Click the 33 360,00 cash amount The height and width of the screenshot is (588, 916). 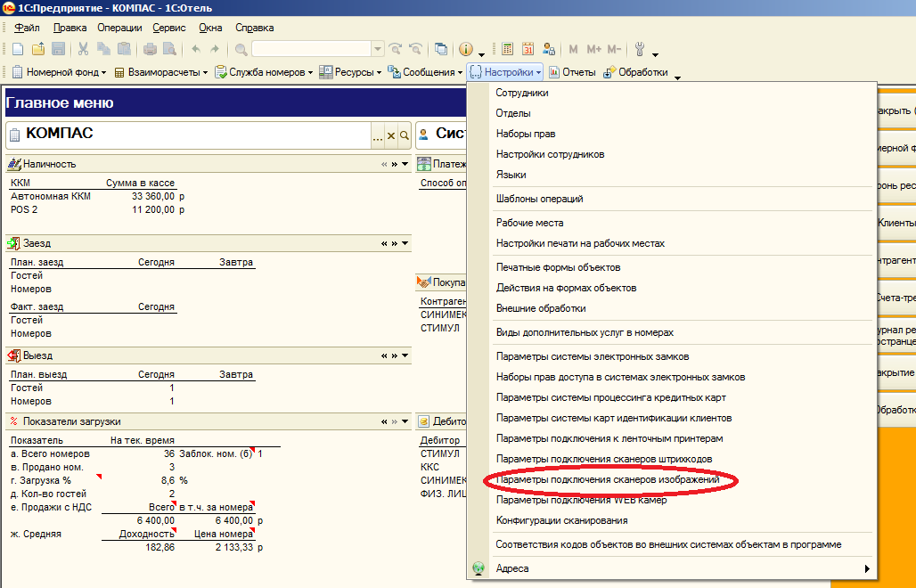tap(153, 196)
